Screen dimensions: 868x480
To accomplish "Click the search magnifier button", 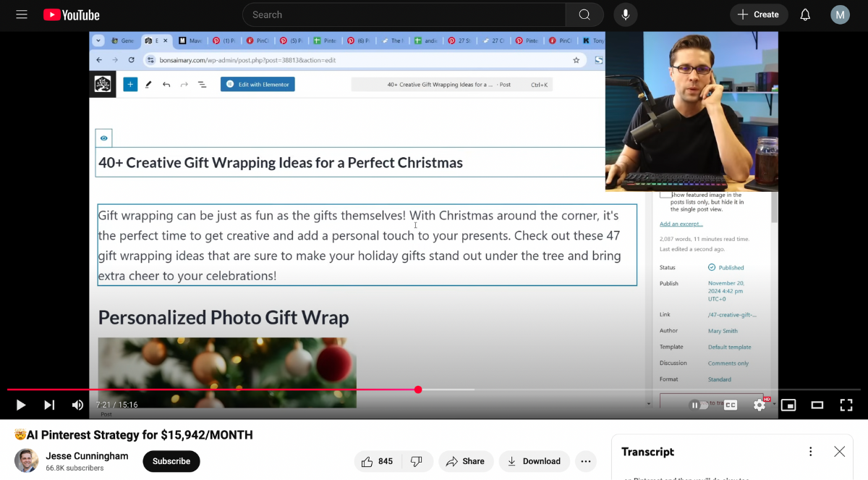I will tap(584, 14).
